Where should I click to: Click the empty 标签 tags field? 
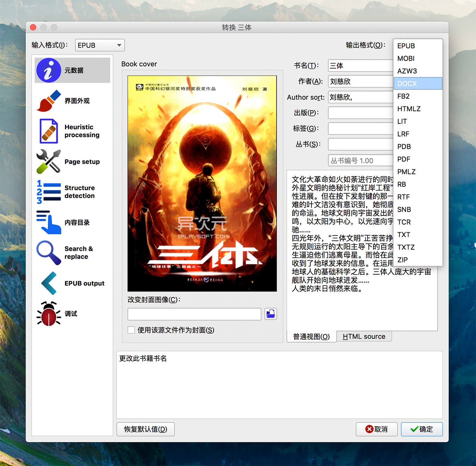pyautogui.click(x=360, y=128)
